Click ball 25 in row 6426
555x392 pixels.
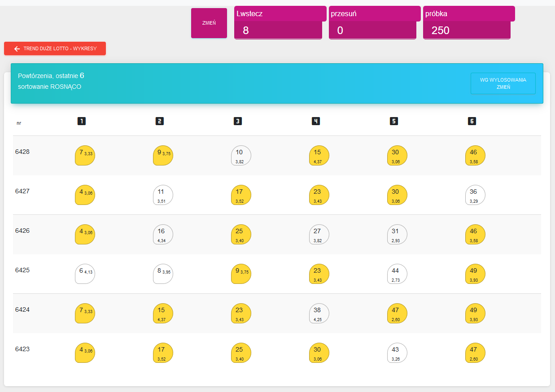[x=241, y=234]
